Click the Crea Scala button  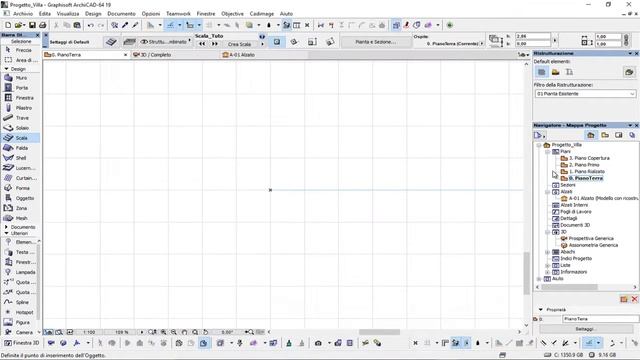click(x=239, y=44)
